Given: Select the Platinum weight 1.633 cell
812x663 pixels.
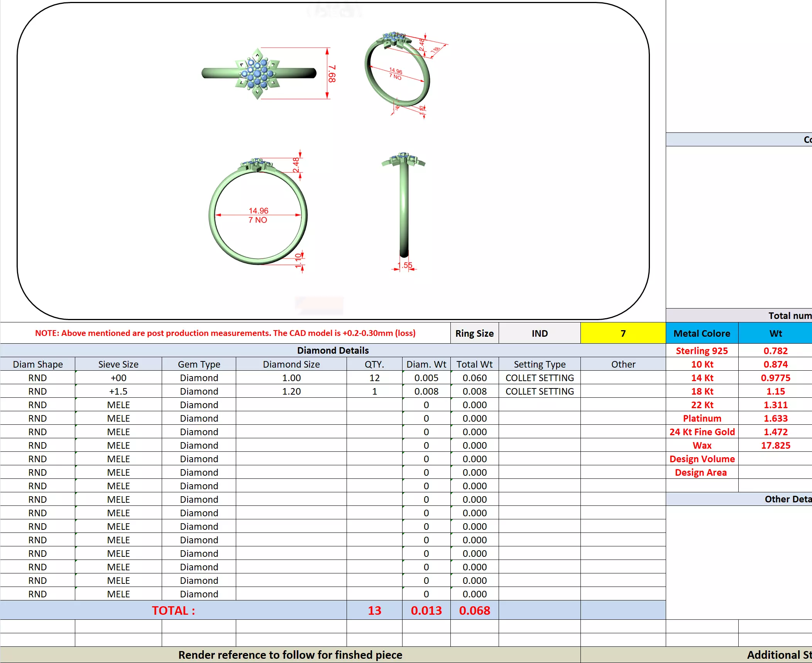Looking at the screenshot, I should pos(775,418).
